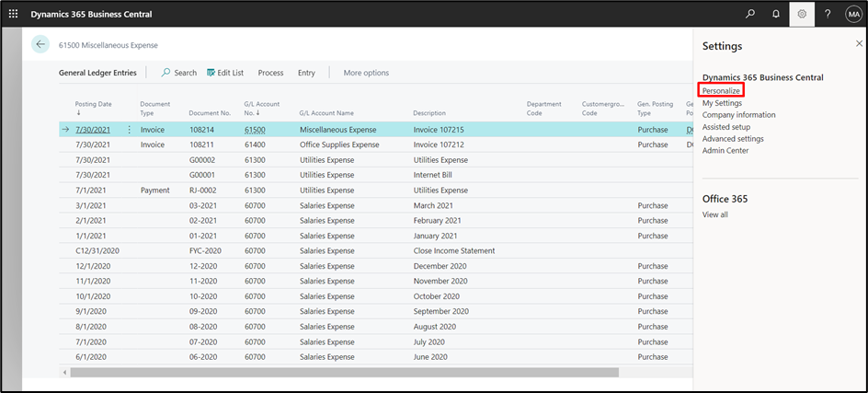This screenshot has height=393, width=868.
Task: Select the 3/1/2021 posting date cell
Action: (91, 205)
